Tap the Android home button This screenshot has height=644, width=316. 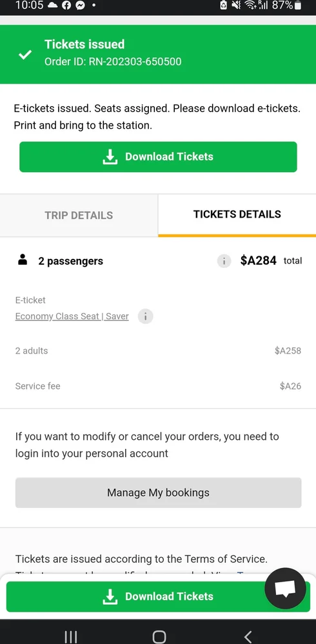click(159, 636)
